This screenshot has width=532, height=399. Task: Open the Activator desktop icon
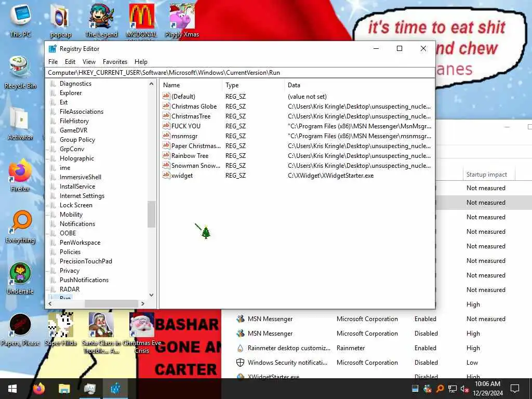tap(20, 124)
